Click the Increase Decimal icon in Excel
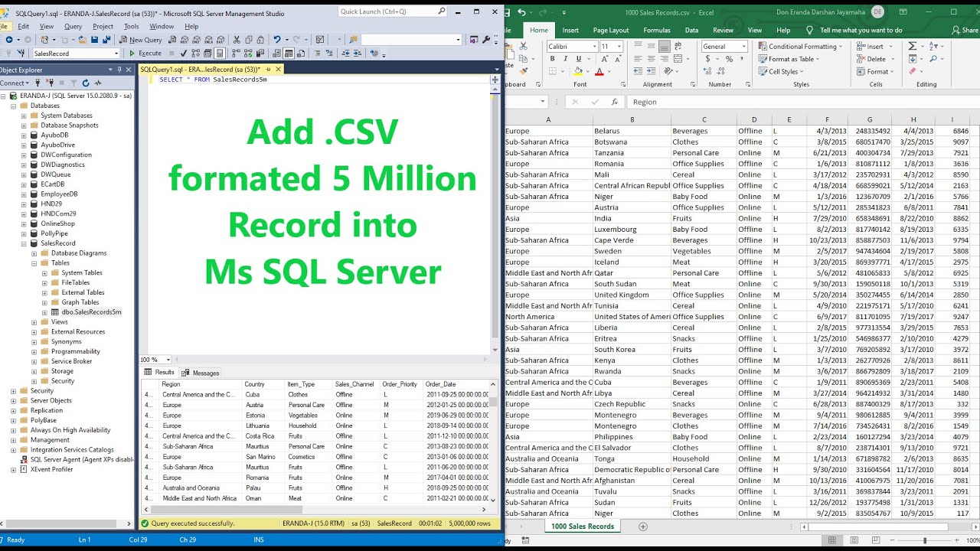This screenshot has width=980, height=551. pyautogui.click(x=707, y=70)
